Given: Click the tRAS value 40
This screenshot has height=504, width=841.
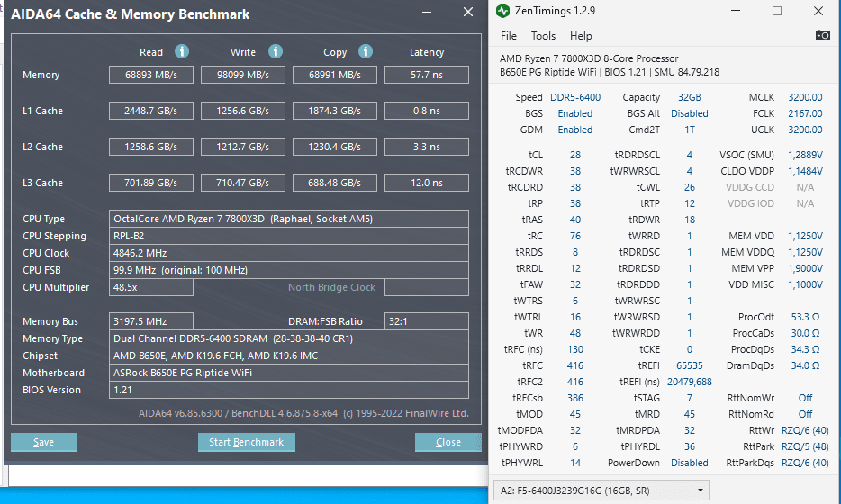Looking at the screenshot, I should coord(575,220).
